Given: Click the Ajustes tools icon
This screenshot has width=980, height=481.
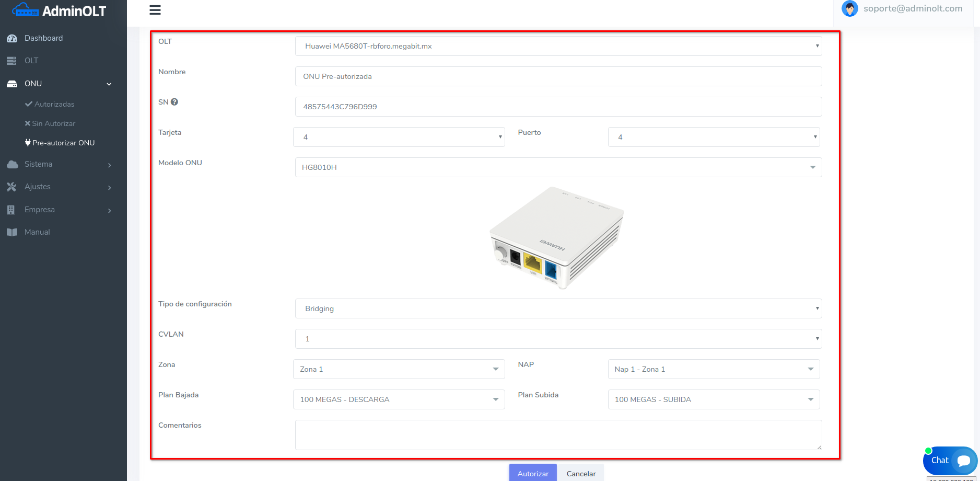Looking at the screenshot, I should coord(12,187).
